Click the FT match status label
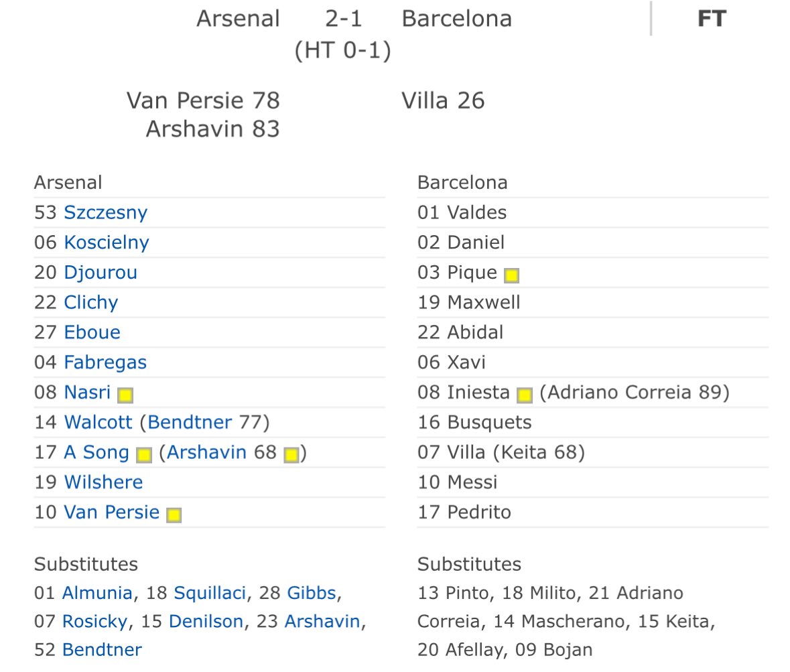The width and height of the screenshot is (790, 672). click(x=712, y=19)
